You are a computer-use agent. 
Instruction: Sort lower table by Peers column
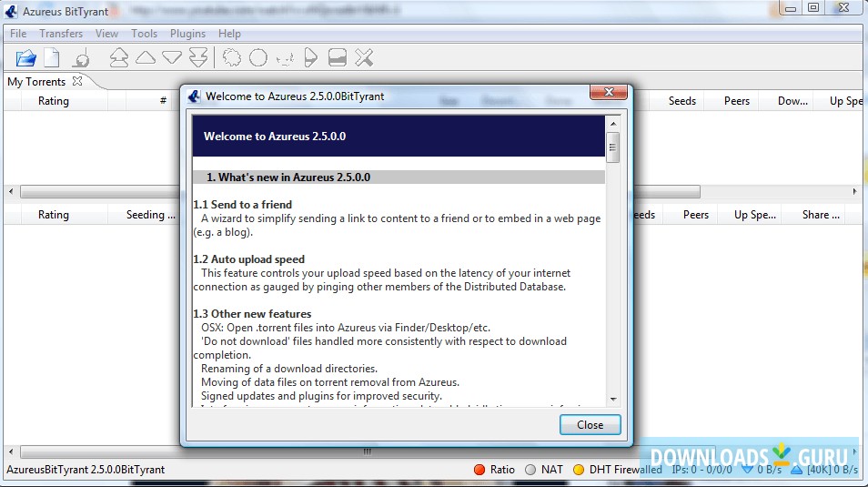[x=696, y=215]
